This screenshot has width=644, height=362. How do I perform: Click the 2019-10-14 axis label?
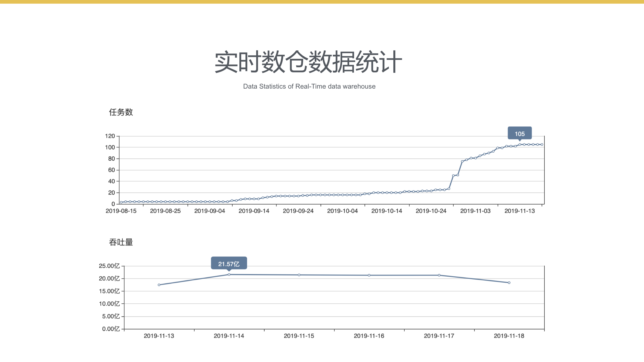pos(387,211)
